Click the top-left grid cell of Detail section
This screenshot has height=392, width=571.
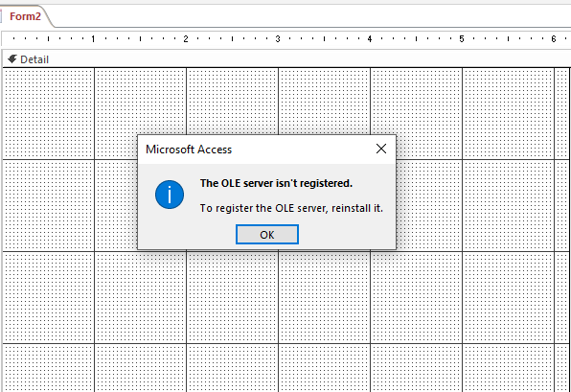(x=49, y=113)
